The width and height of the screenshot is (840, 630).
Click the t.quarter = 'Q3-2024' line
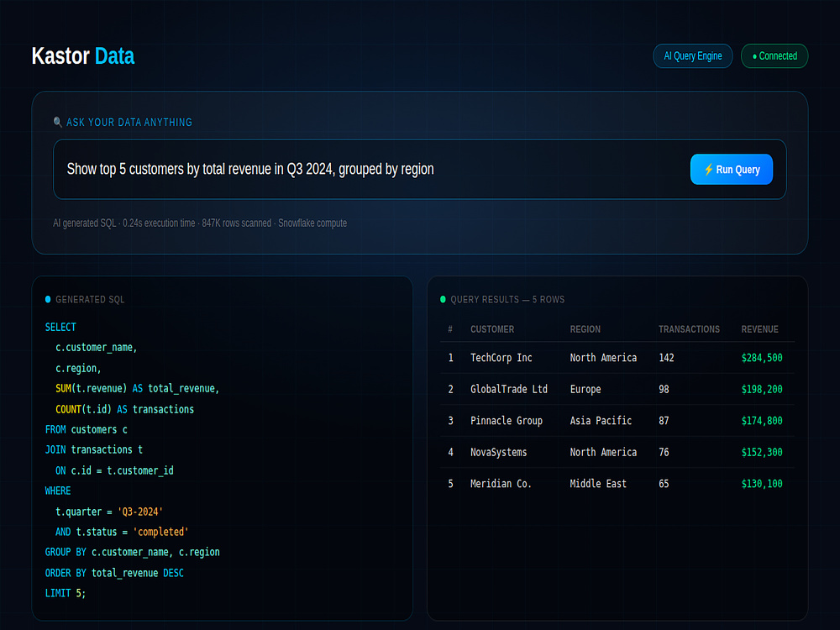tap(108, 512)
